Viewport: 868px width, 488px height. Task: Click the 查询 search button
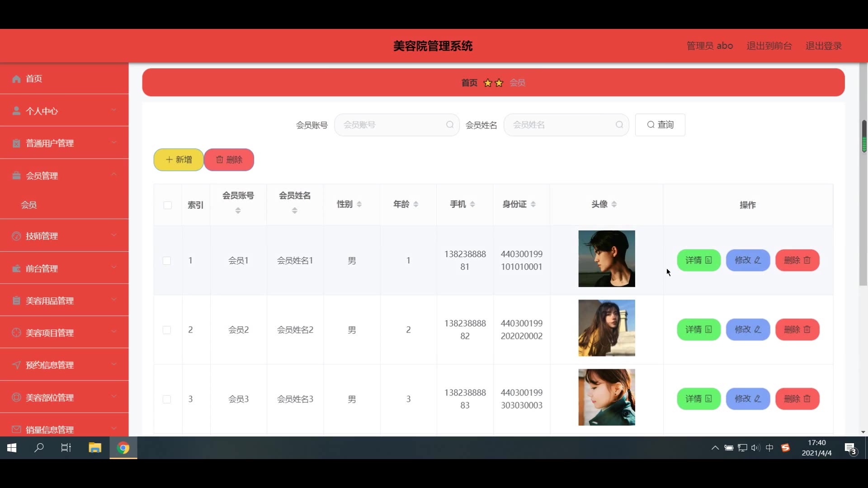click(660, 125)
